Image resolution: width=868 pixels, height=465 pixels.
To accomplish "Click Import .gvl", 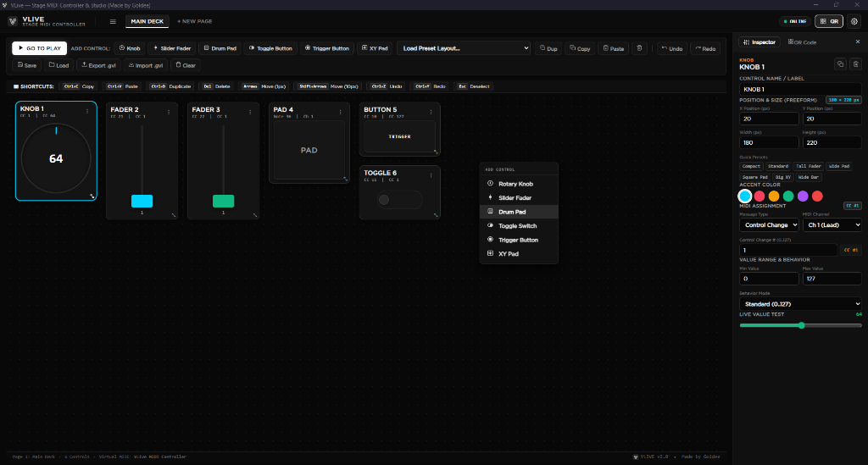I will [146, 64].
